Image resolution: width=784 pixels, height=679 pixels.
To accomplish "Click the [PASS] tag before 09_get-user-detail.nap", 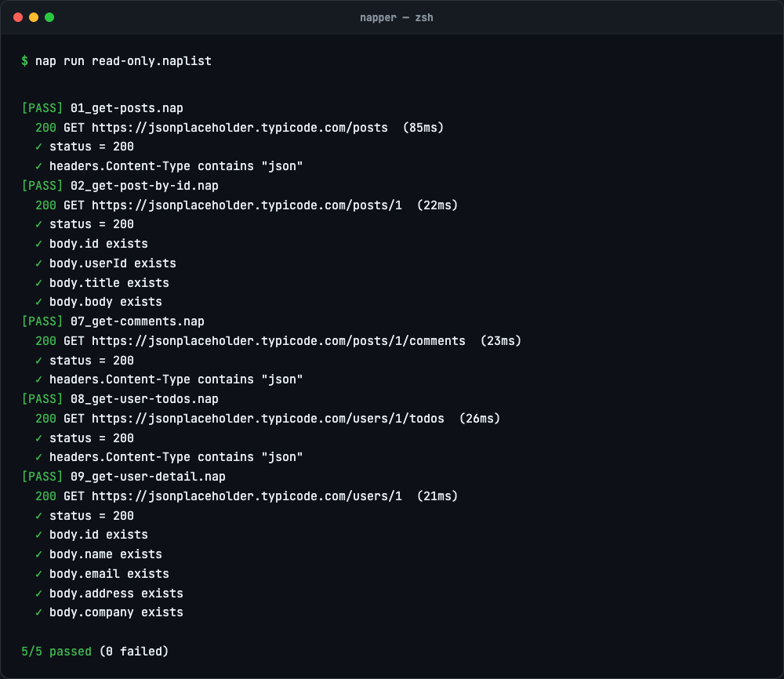I will click(x=42, y=476).
